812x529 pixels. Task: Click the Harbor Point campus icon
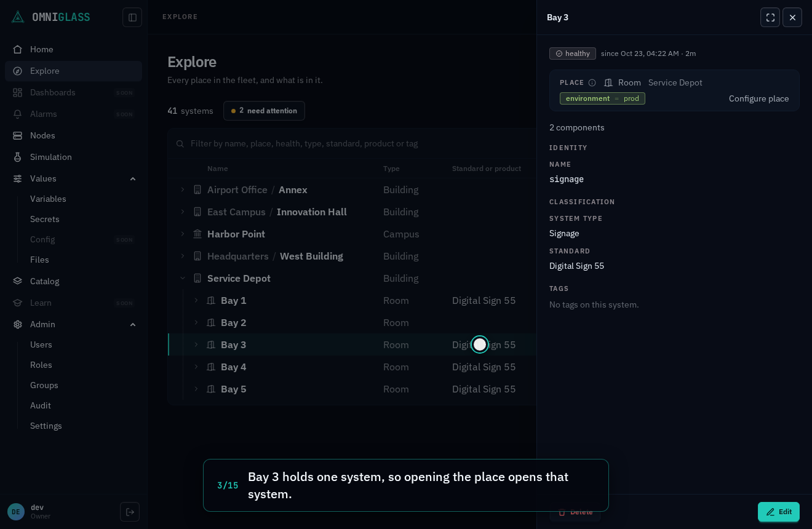coord(197,234)
